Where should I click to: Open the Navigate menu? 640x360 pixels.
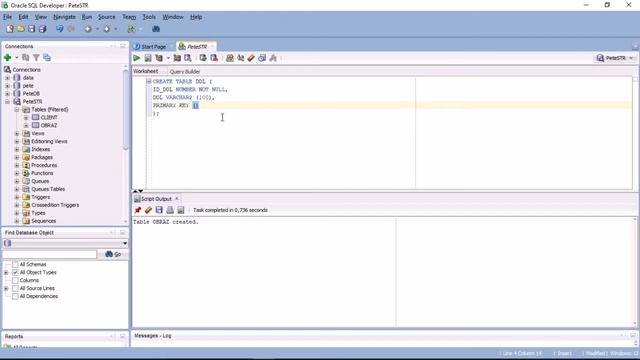click(64, 17)
